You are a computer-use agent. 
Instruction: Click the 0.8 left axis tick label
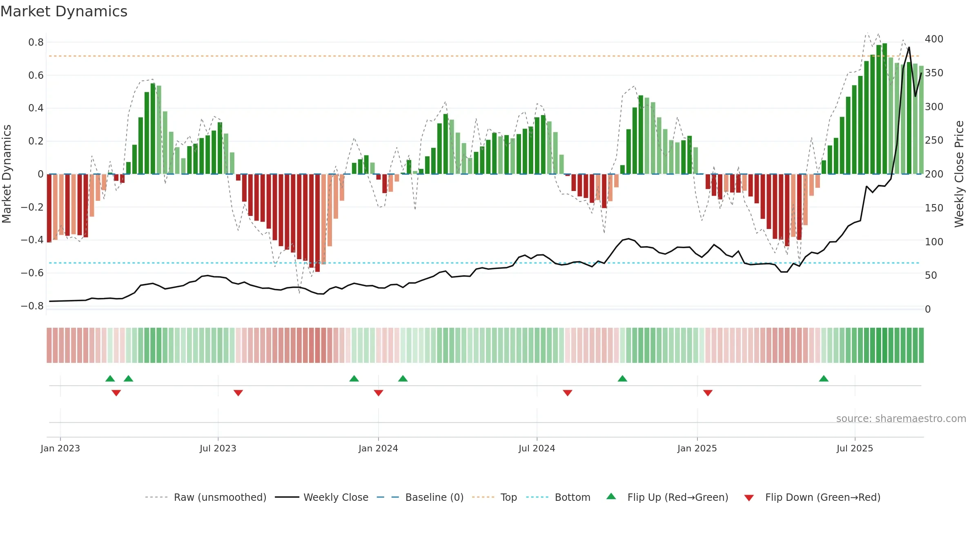(36, 42)
